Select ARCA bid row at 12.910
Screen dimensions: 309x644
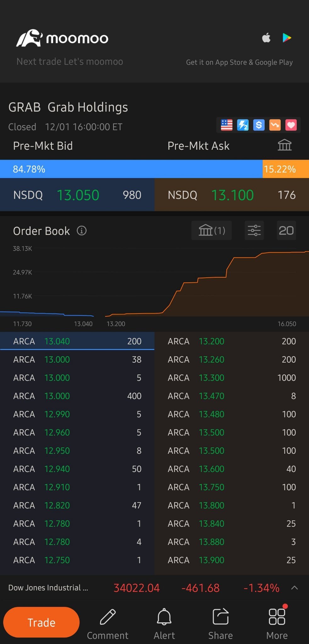point(77,487)
